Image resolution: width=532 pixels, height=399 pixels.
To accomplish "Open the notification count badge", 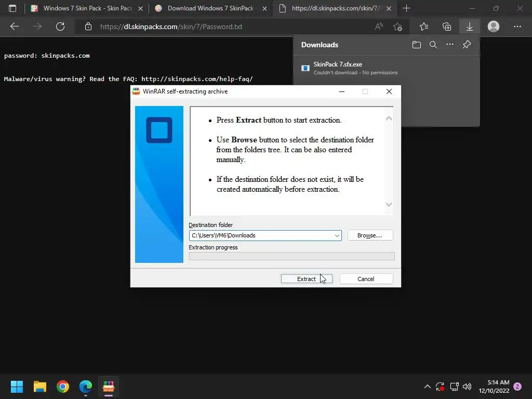I will pyautogui.click(x=517, y=387).
